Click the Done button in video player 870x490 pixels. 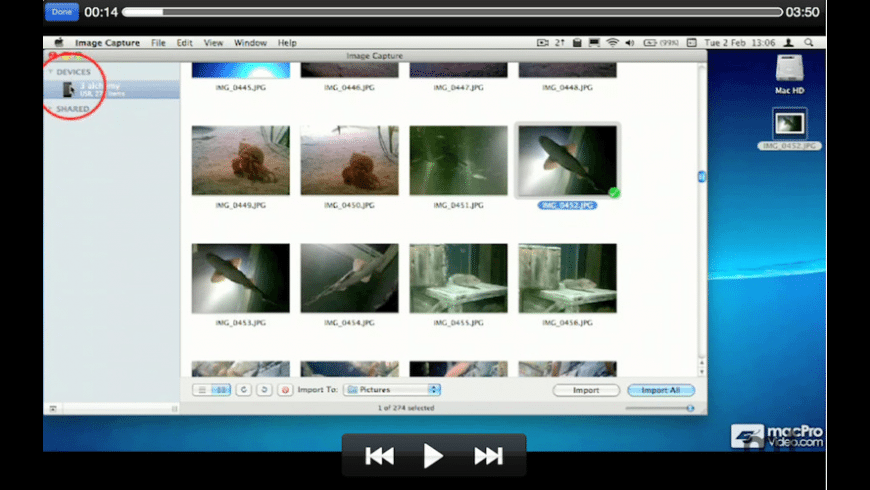tap(62, 12)
